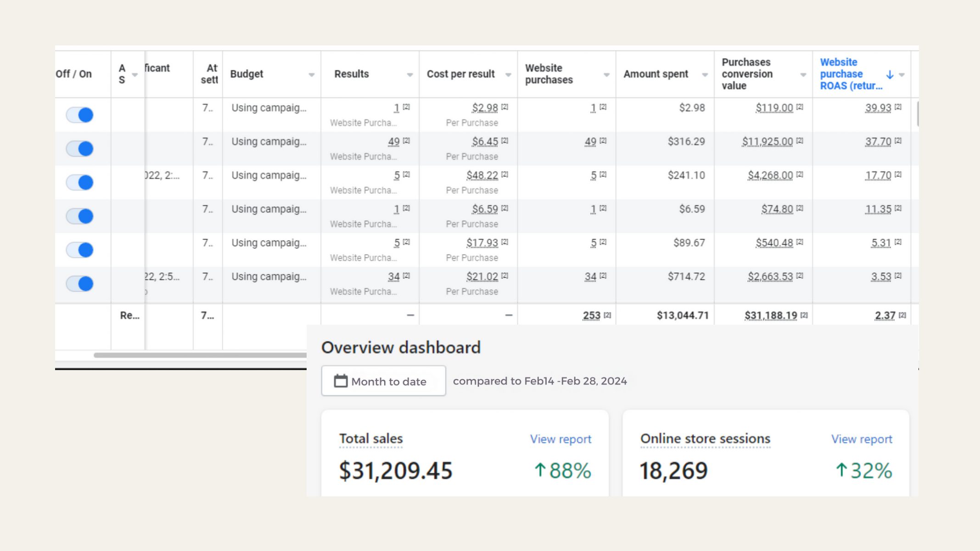
Task: Click the green arrow next to 88%
Action: 540,470
